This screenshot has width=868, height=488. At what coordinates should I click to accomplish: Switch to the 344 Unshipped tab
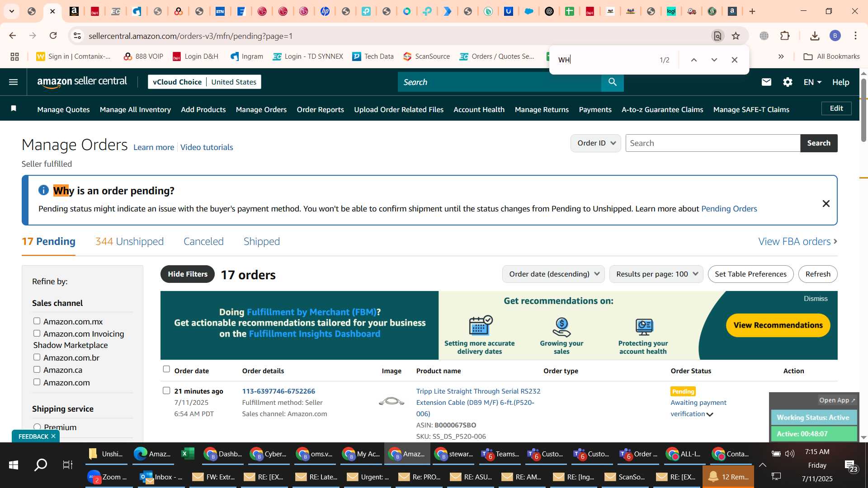pyautogui.click(x=129, y=241)
